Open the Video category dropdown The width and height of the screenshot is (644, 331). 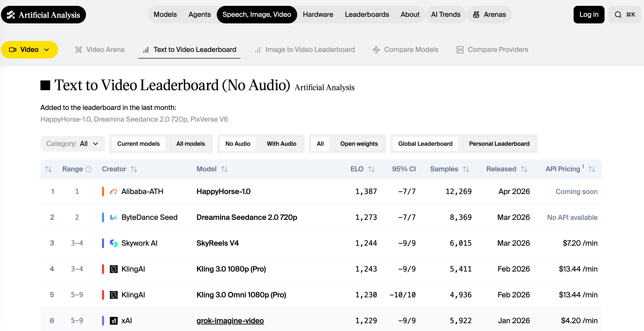(29, 49)
